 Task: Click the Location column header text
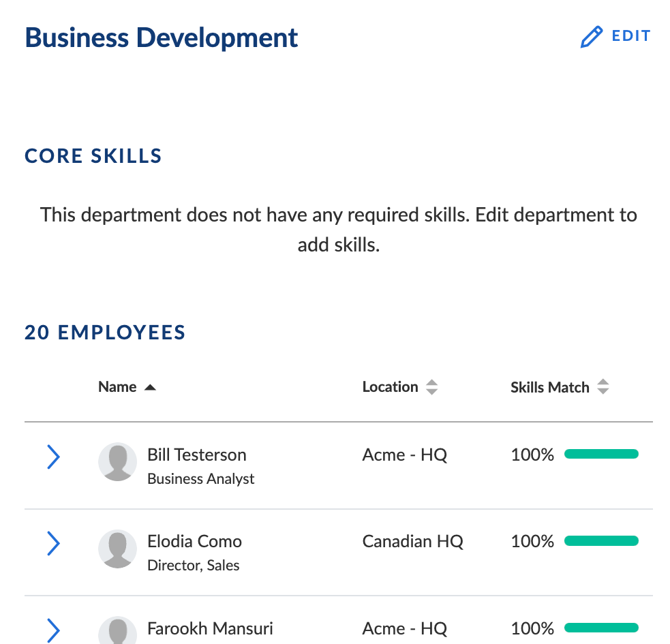(390, 387)
